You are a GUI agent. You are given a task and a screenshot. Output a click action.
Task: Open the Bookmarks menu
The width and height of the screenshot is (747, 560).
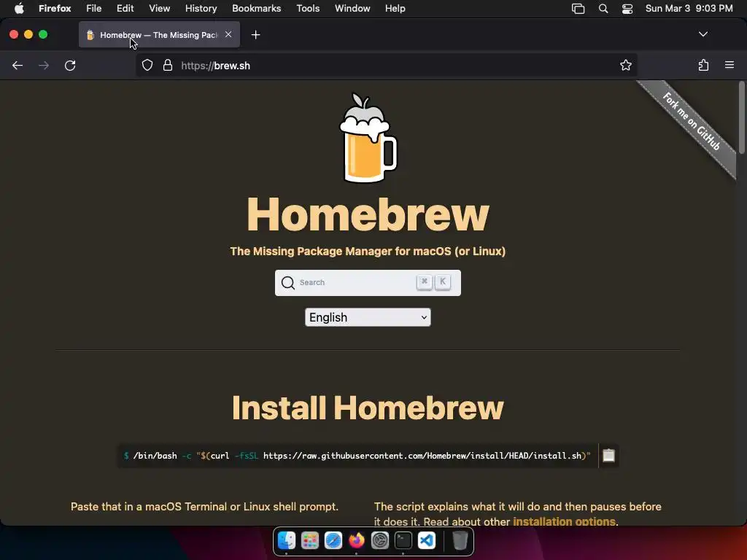(256, 8)
